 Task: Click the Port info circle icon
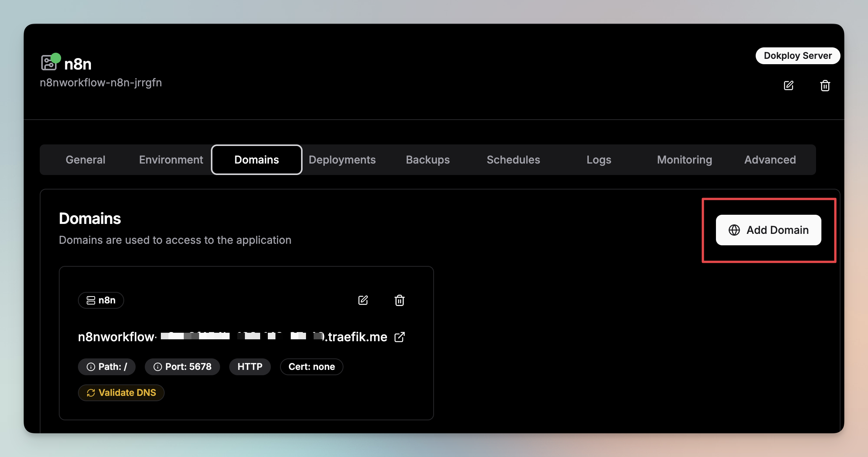158,367
